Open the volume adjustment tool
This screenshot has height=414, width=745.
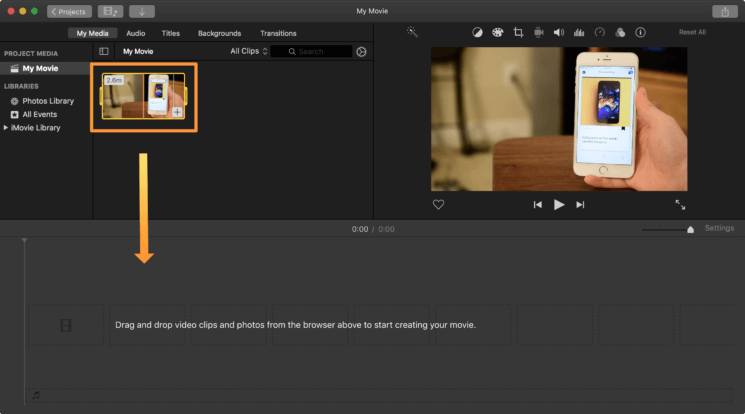point(559,32)
